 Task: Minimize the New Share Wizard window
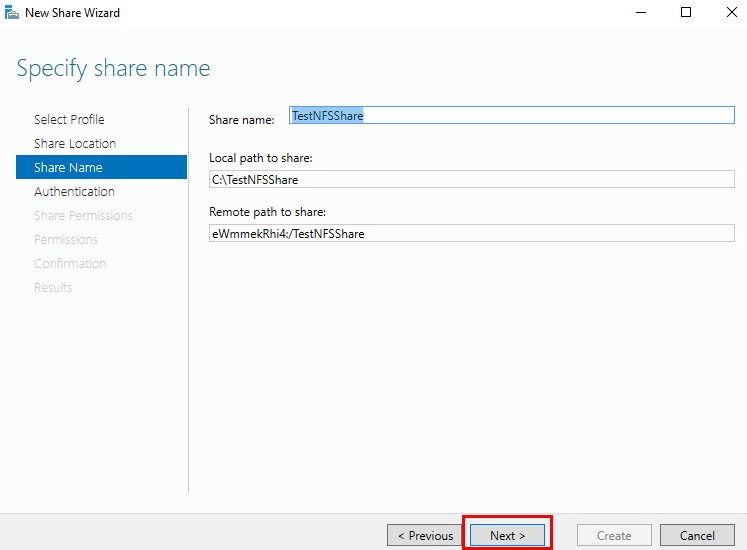pyautogui.click(x=639, y=13)
